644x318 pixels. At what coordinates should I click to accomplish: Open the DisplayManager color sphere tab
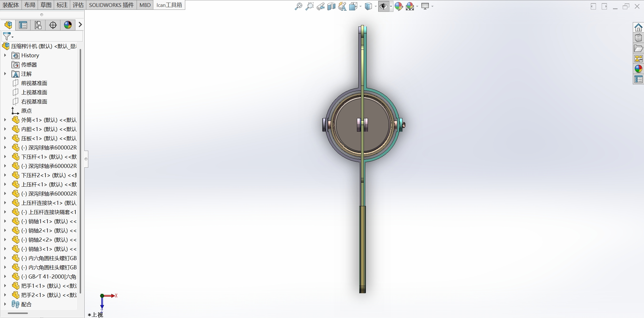68,25
